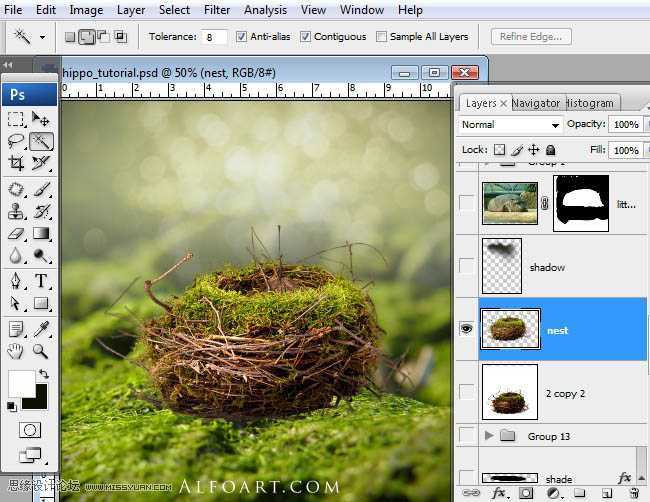Click the foreground color swatch
The height and width of the screenshot is (502, 650).
click(x=20, y=383)
